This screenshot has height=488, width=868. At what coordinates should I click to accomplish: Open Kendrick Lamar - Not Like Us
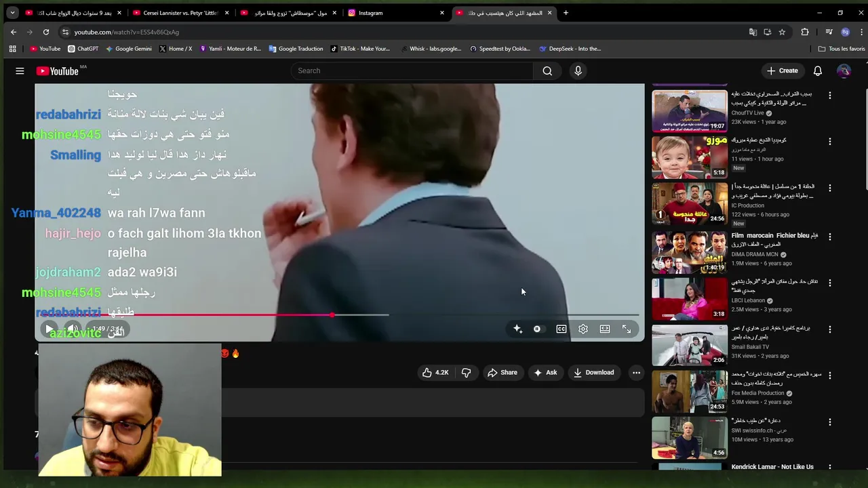tap(772, 467)
